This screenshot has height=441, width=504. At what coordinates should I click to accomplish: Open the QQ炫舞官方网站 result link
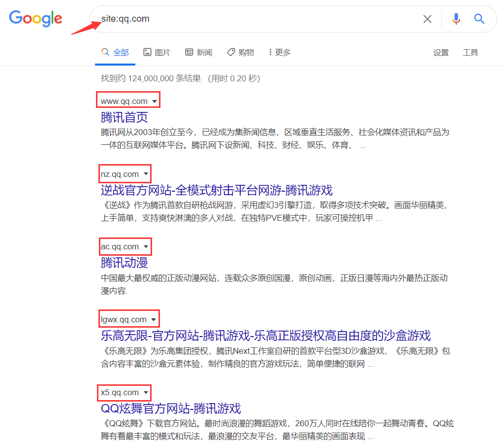[171, 408]
